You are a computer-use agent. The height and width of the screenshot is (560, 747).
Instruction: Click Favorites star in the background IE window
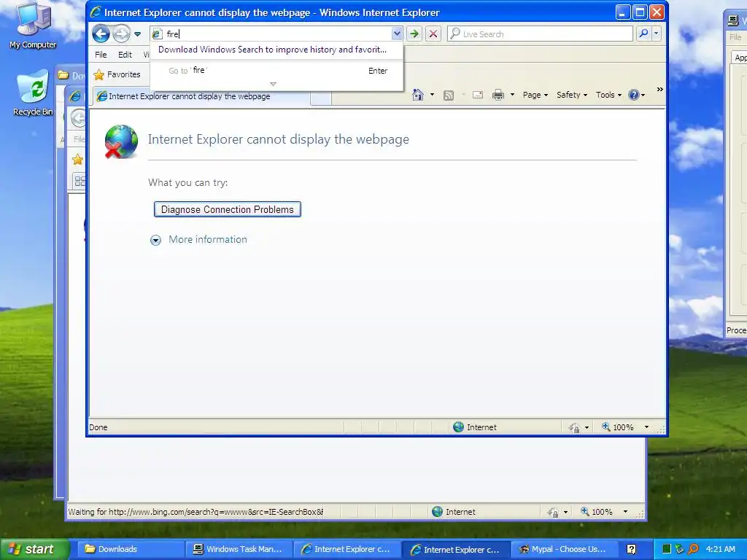pos(77,160)
